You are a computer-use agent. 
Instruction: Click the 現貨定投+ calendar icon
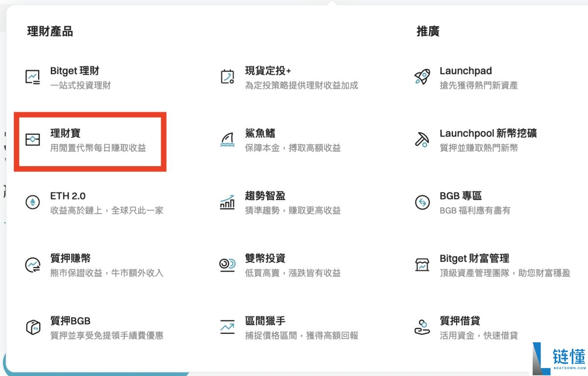click(226, 77)
